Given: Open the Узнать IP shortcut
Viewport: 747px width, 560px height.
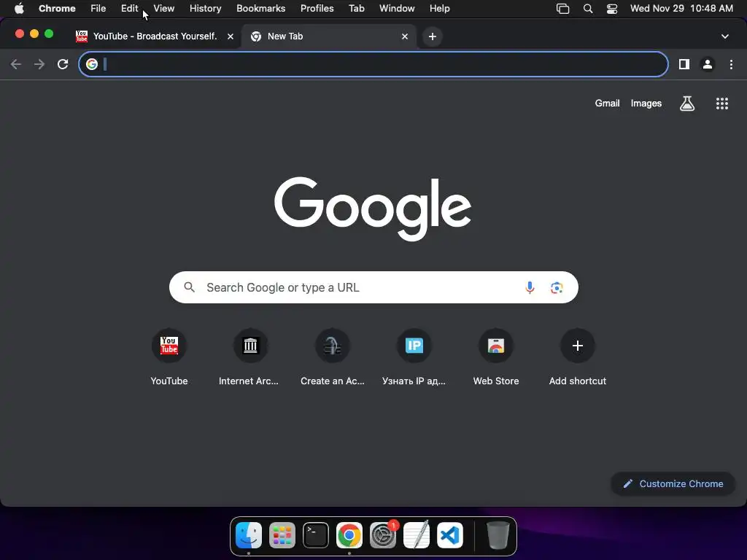Looking at the screenshot, I should (x=414, y=357).
